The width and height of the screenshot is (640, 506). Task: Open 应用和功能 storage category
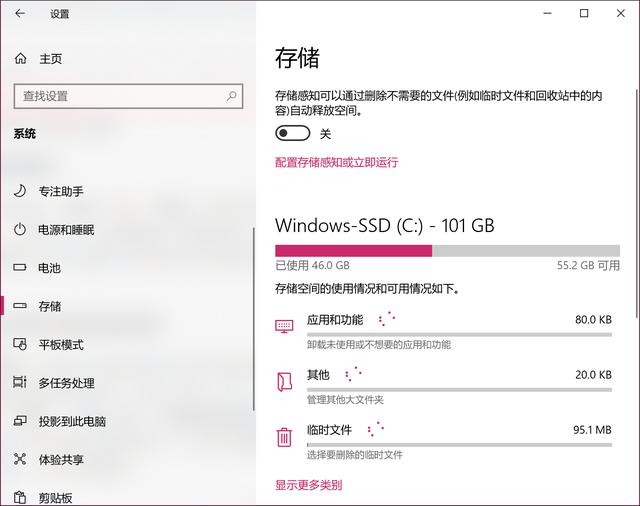[443, 331]
